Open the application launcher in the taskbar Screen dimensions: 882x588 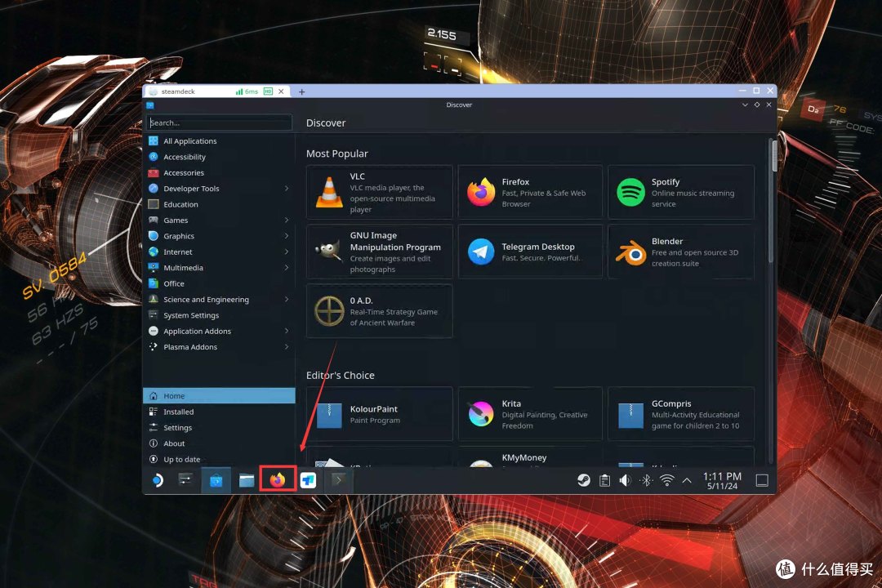pyautogui.click(x=158, y=480)
